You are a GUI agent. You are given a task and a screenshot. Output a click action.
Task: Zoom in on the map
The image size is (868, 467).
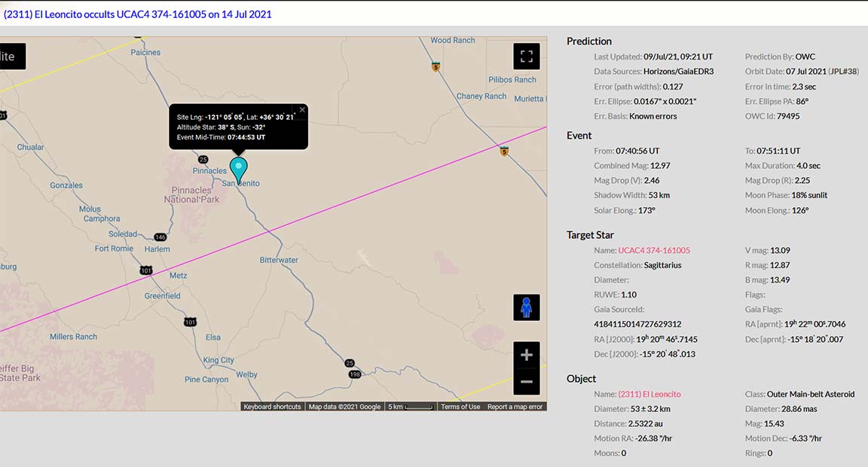pos(526,355)
